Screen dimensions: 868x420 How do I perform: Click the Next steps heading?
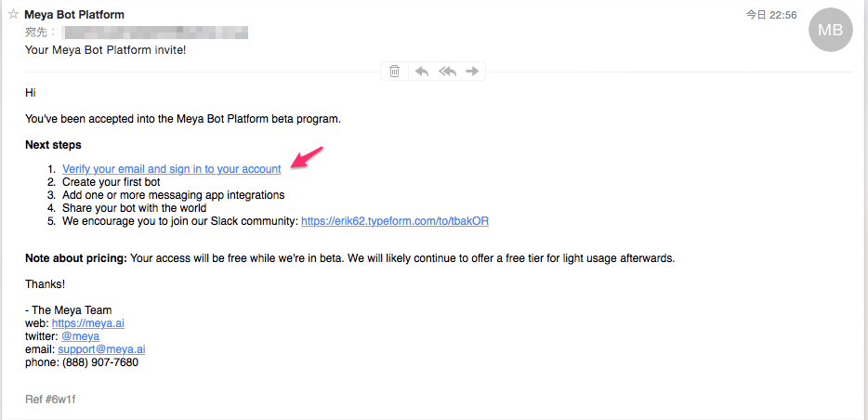[53, 145]
